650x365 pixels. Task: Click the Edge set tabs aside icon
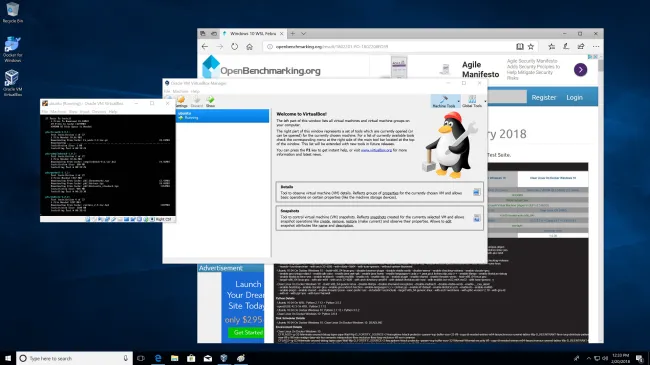tap(214, 34)
